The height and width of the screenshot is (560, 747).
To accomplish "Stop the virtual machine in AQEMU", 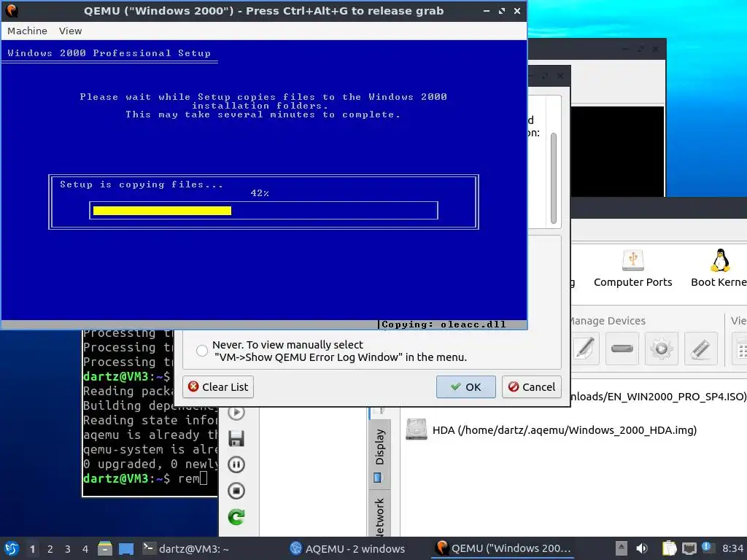I will point(236,491).
